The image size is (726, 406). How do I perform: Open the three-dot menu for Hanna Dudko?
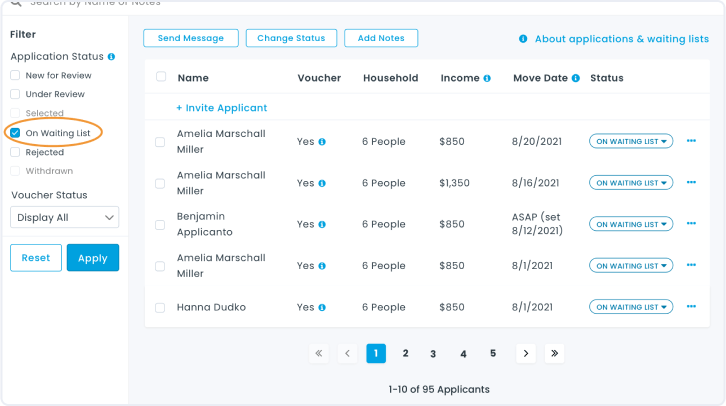coord(691,307)
